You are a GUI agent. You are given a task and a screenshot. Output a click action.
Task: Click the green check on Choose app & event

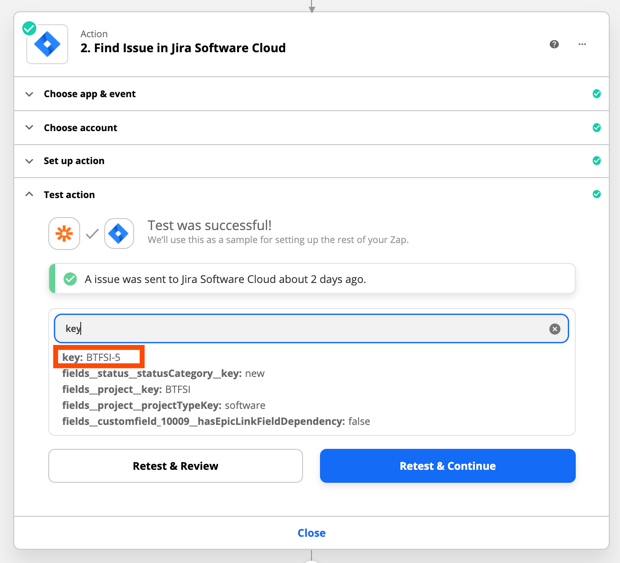(597, 94)
